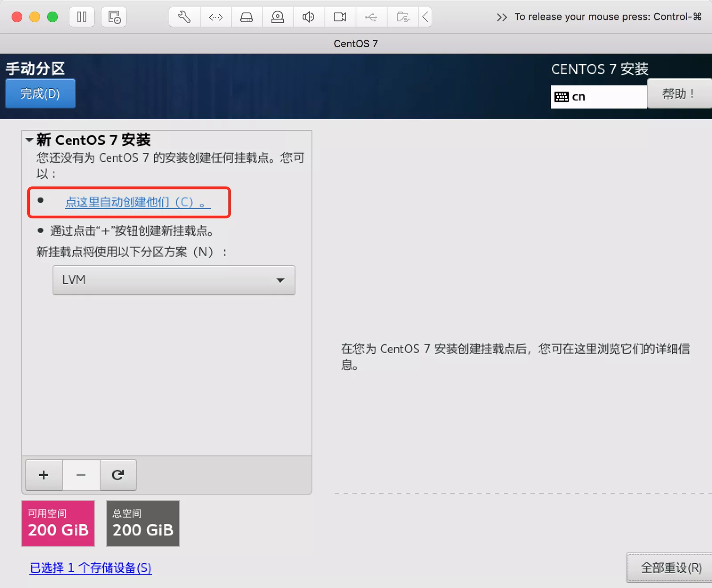Maximize the CentOS 7 VM window
This screenshot has height=588, width=712.
point(53,17)
